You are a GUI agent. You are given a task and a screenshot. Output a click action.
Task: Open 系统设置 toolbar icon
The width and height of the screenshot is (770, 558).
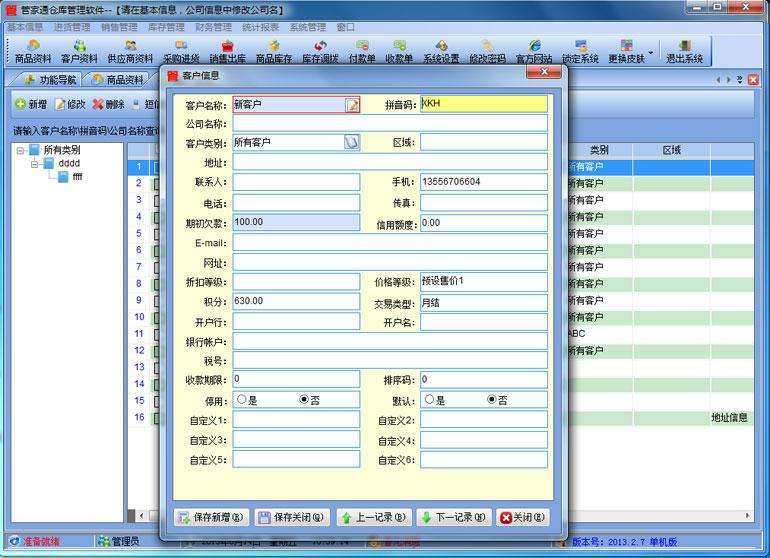point(441,52)
